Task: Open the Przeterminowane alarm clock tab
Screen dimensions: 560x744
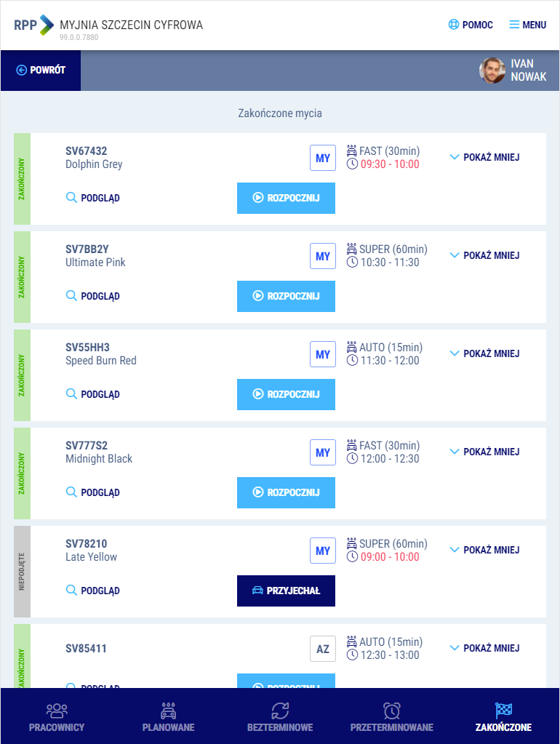Action: tap(392, 711)
